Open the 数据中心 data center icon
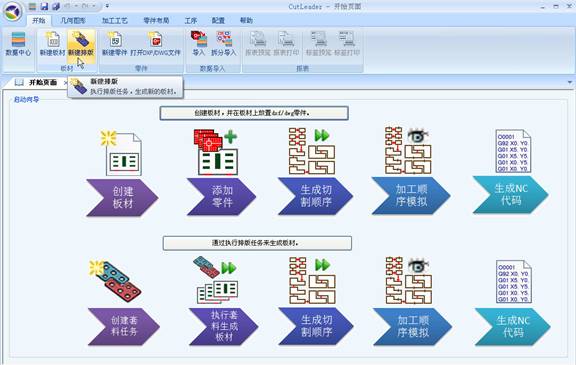 click(x=18, y=44)
